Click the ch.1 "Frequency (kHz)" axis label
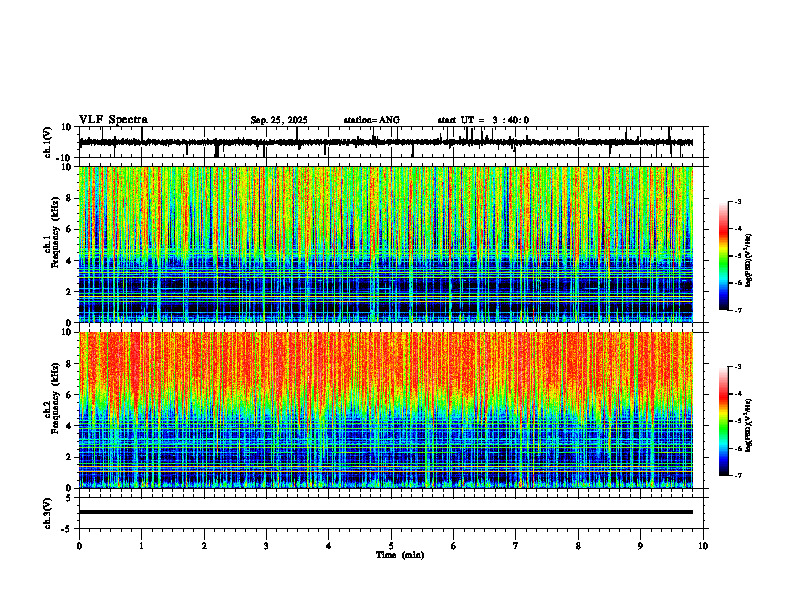The width and height of the screenshot is (792, 612). tap(55, 233)
